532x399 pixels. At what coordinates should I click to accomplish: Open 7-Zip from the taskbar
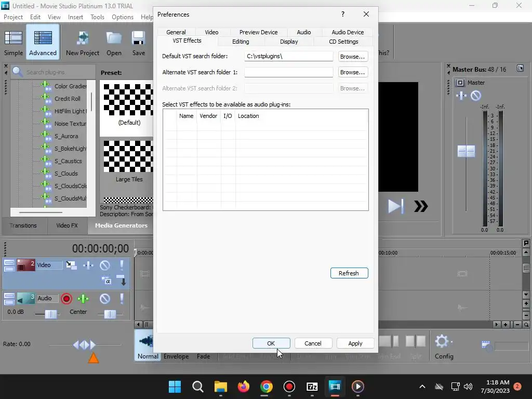coord(312,387)
